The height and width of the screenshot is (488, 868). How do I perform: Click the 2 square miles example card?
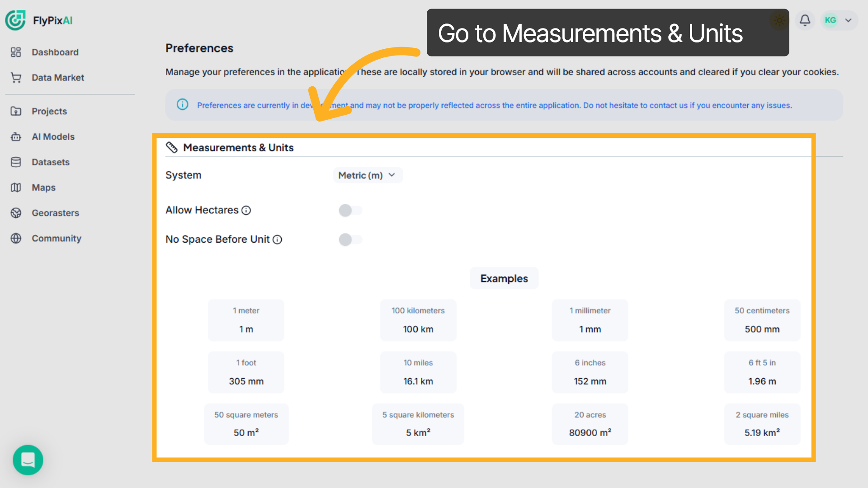pos(762,424)
